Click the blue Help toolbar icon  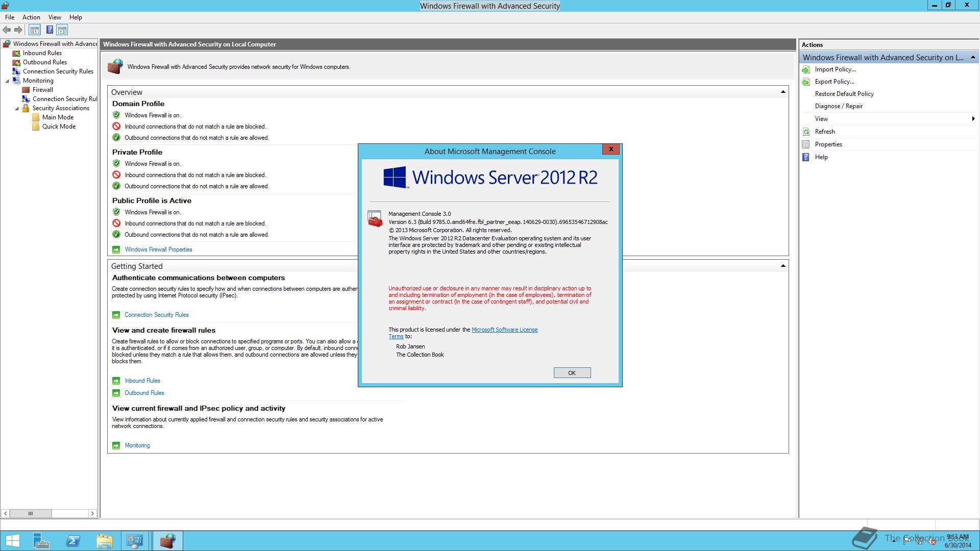pyautogui.click(x=50, y=30)
